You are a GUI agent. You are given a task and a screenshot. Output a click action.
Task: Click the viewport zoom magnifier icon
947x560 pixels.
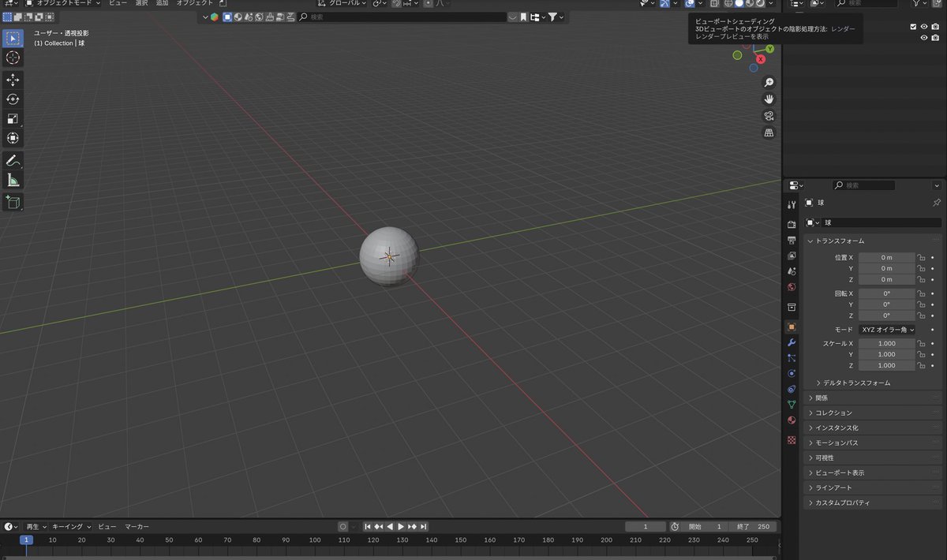769,83
